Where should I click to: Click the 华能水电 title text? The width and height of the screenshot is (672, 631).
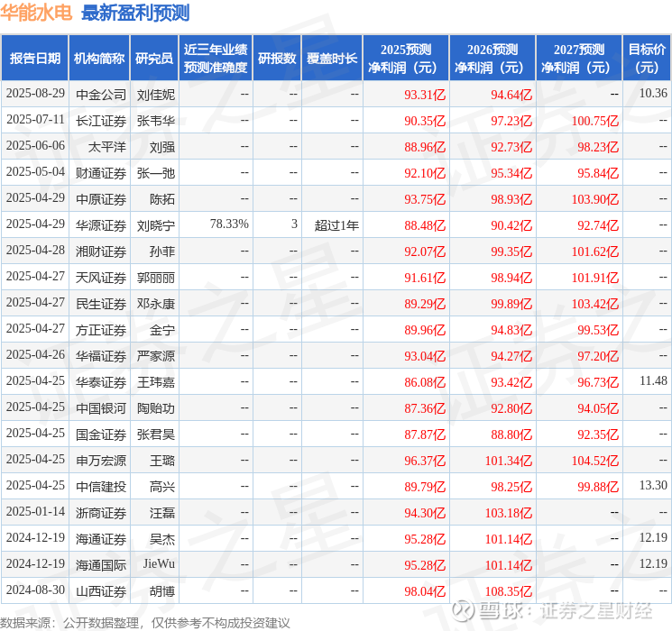(x=36, y=13)
